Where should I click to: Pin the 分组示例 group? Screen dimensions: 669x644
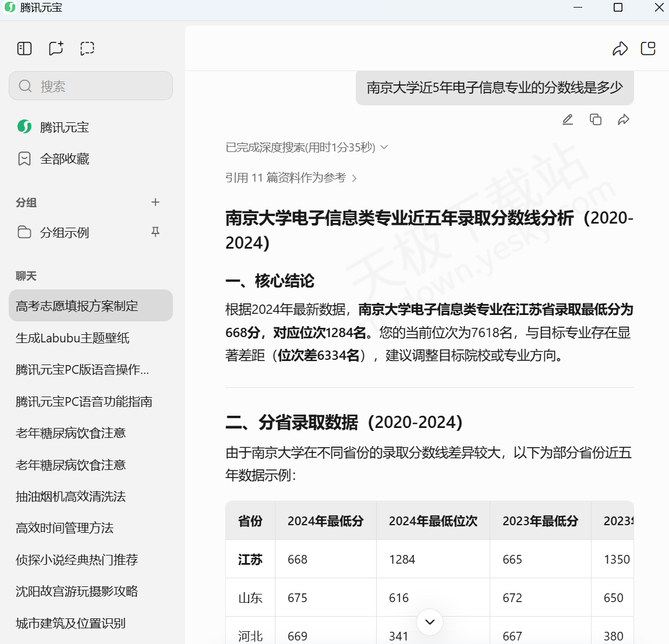(x=155, y=232)
